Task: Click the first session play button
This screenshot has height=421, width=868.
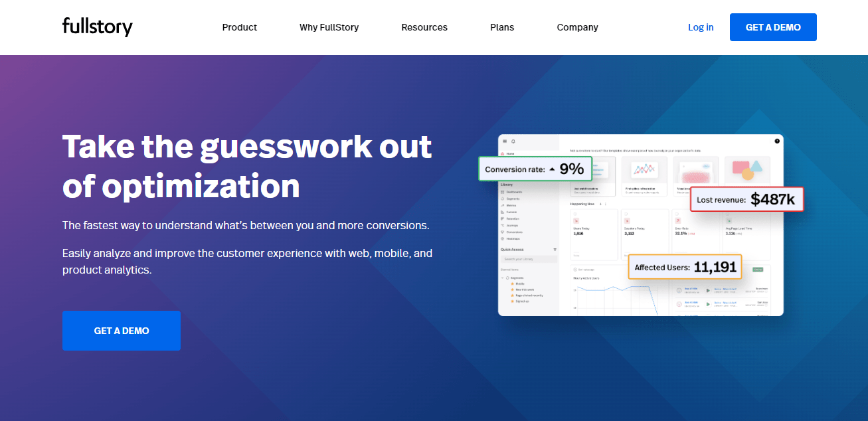Action: [x=708, y=290]
